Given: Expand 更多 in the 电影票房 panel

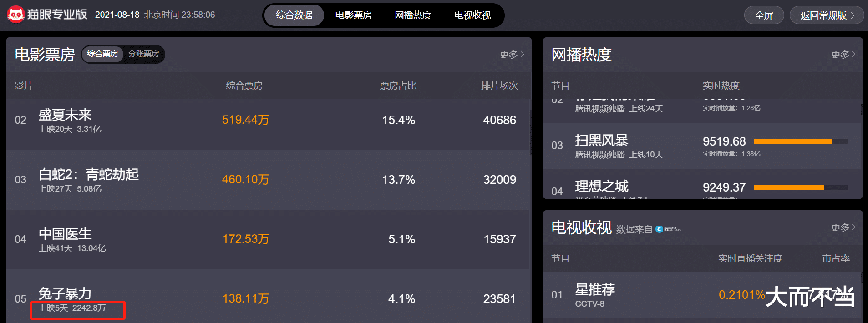Looking at the screenshot, I should pyautogui.click(x=512, y=55).
